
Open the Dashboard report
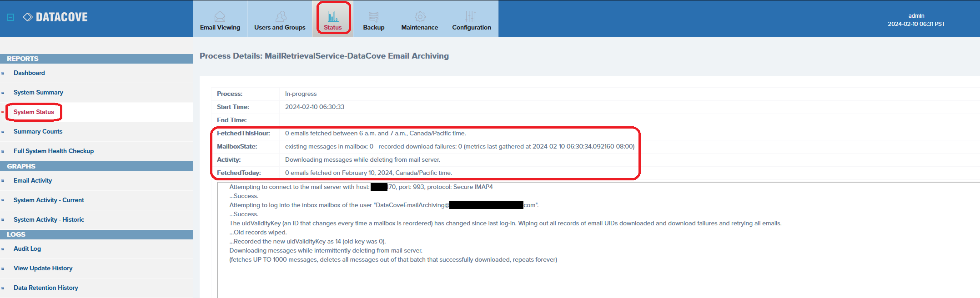click(29, 73)
